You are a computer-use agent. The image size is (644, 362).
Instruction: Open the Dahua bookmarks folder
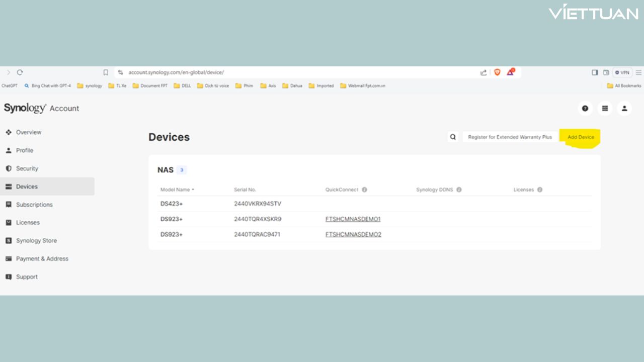[292, 86]
